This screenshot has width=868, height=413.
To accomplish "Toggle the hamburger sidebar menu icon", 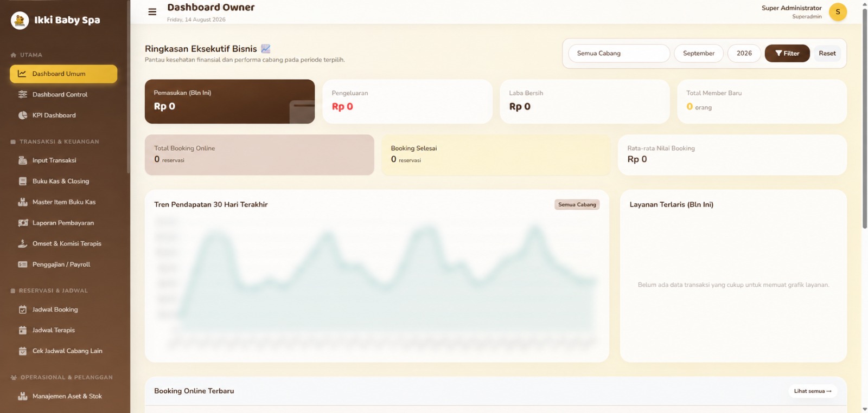I will click(152, 12).
